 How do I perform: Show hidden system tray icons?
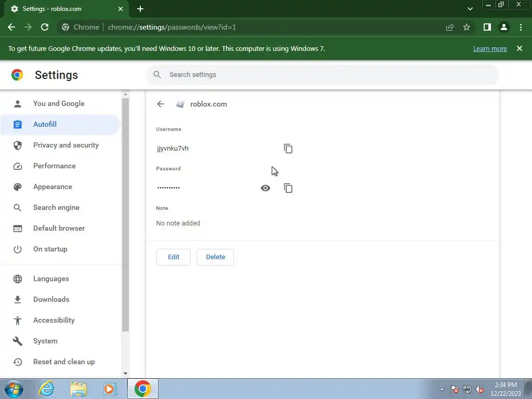[442, 389]
